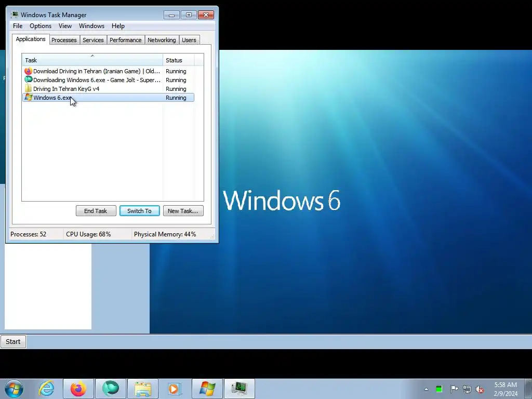The image size is (532, 399).
Task: Click the Processes: 52 status bar entry
Action: pos(29,234)
